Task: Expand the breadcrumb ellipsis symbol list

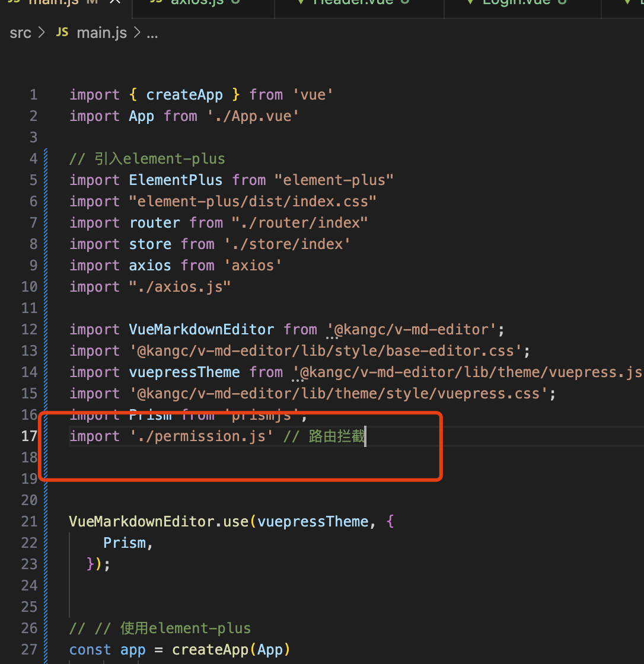Action: coord(152,33)
